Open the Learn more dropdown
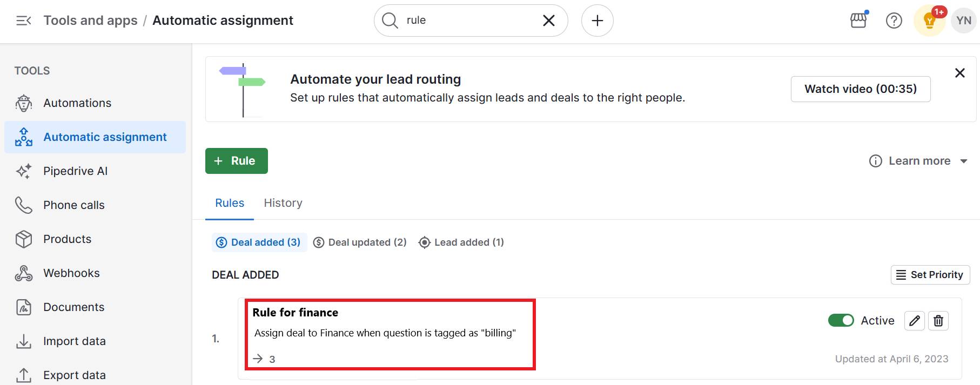The width and height of the screenshot is (980, 385). [x=918, y=160]
